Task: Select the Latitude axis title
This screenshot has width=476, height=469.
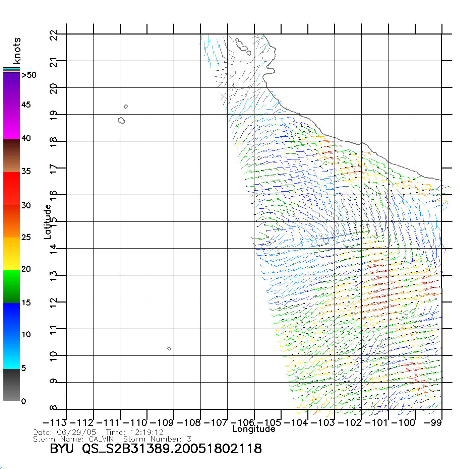Action: tap(48, 222)
